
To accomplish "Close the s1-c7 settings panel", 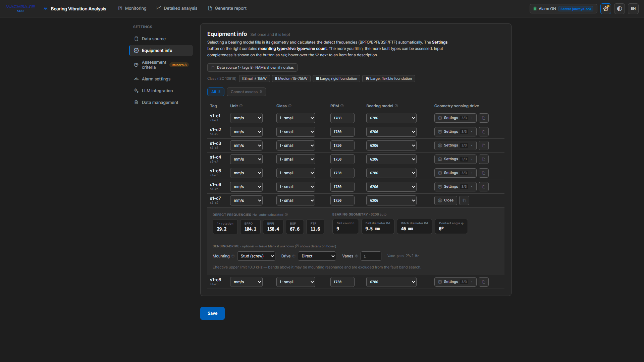I will pyautogui.click(x=445, y=200).
